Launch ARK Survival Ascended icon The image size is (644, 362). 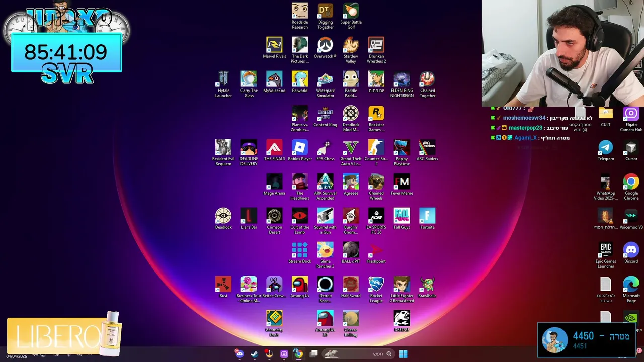(326, 187)
